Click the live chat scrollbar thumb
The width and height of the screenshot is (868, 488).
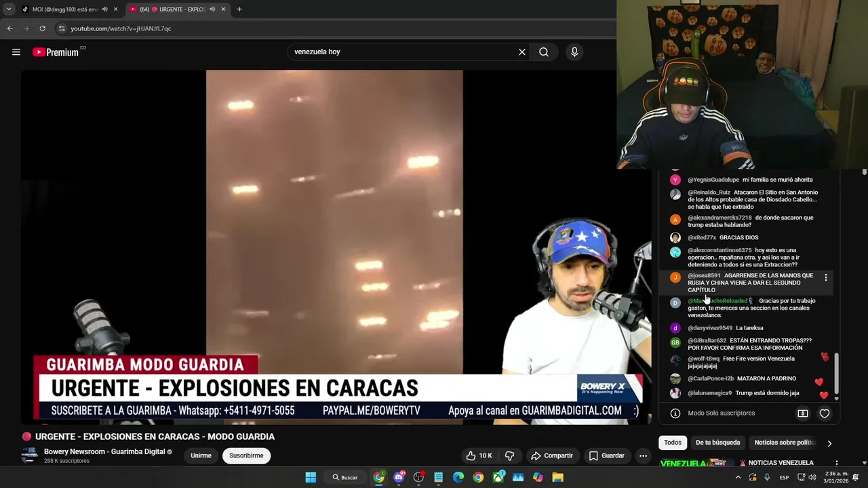point(836,373)
